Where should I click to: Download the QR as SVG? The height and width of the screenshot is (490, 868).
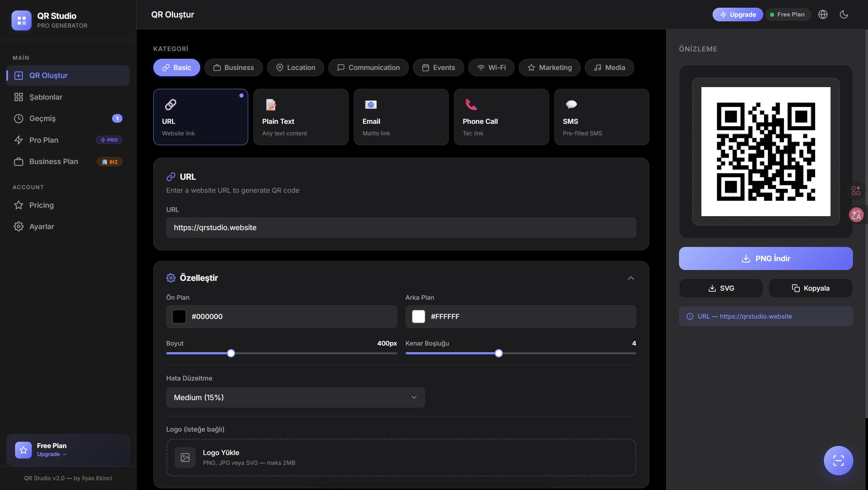pyautogui.click(x=721, y=288)
